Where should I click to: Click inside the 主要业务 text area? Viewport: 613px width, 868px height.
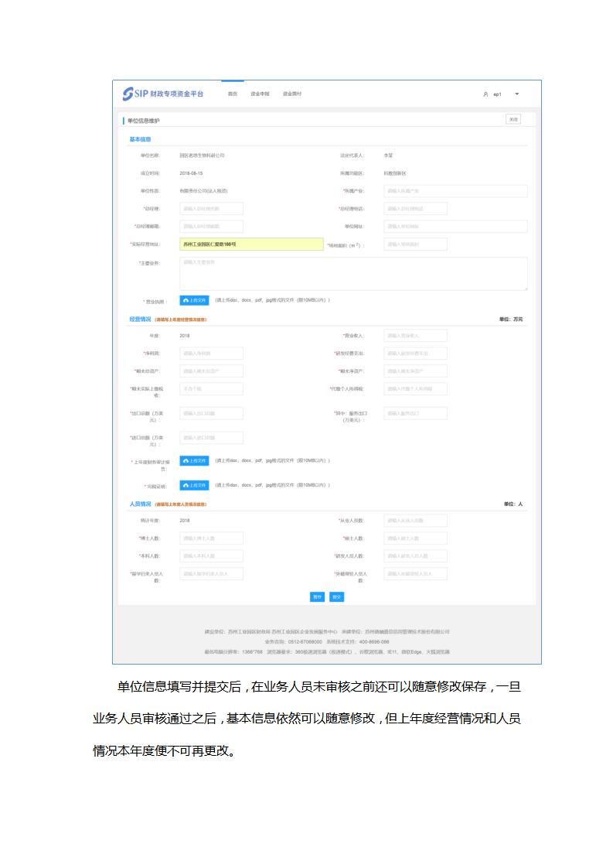[x=353, y=274]
